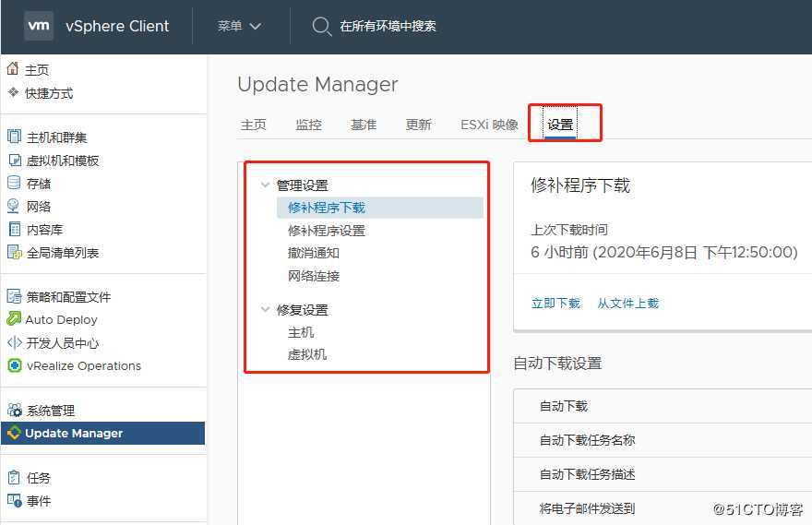Click the vSphere Client title

point(117,26)
